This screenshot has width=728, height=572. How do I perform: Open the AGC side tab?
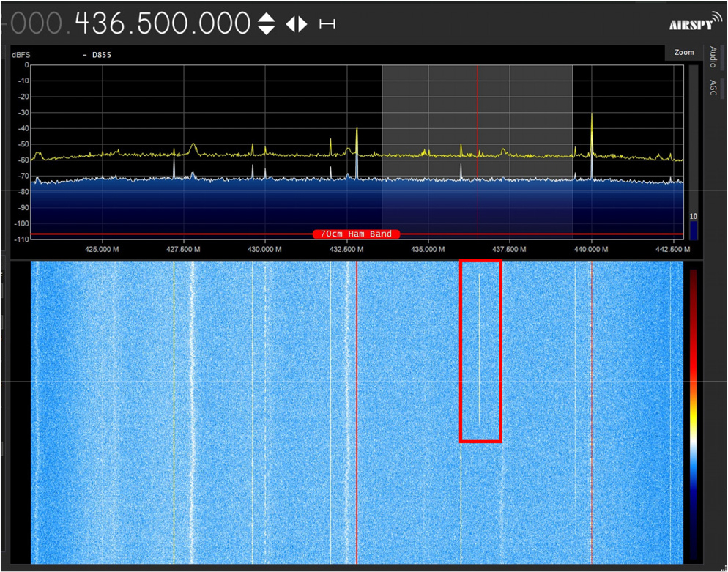coord(713,89)
